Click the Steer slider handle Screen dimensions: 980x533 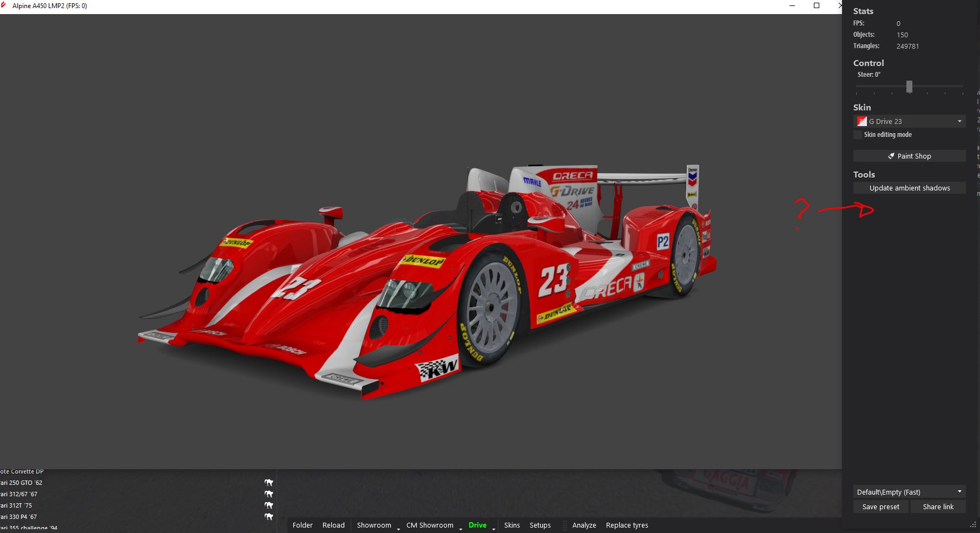909,87
